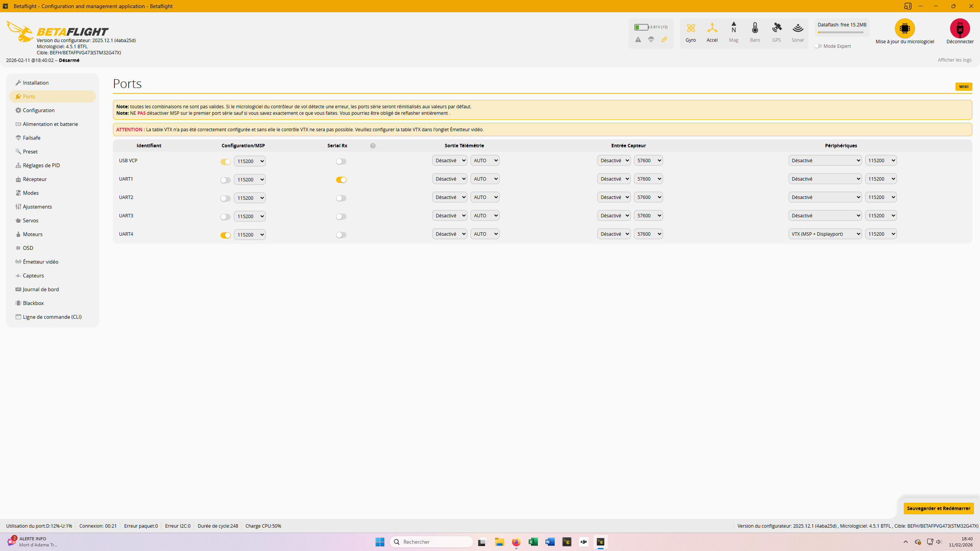Enable MSP toggle for UART2

click(225, 198)
